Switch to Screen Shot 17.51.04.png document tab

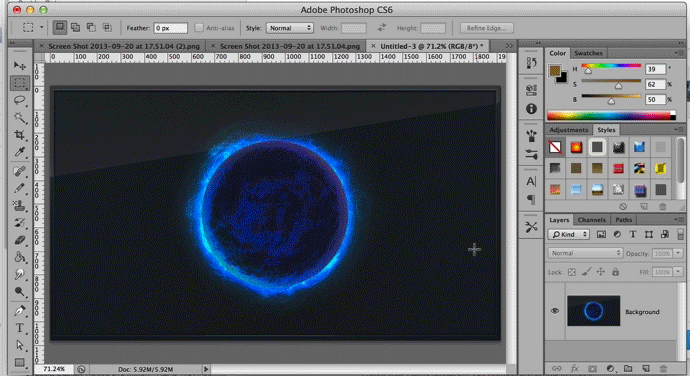pos(289,46)
